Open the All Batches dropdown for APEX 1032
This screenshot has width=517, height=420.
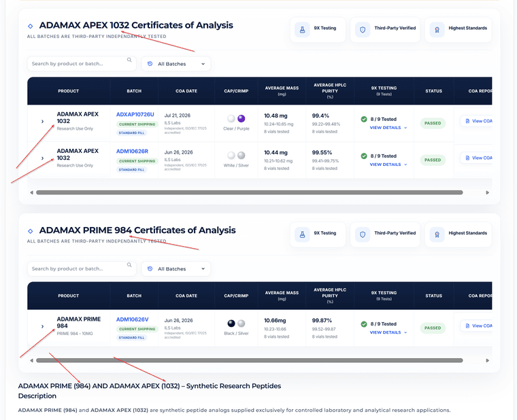176,64
